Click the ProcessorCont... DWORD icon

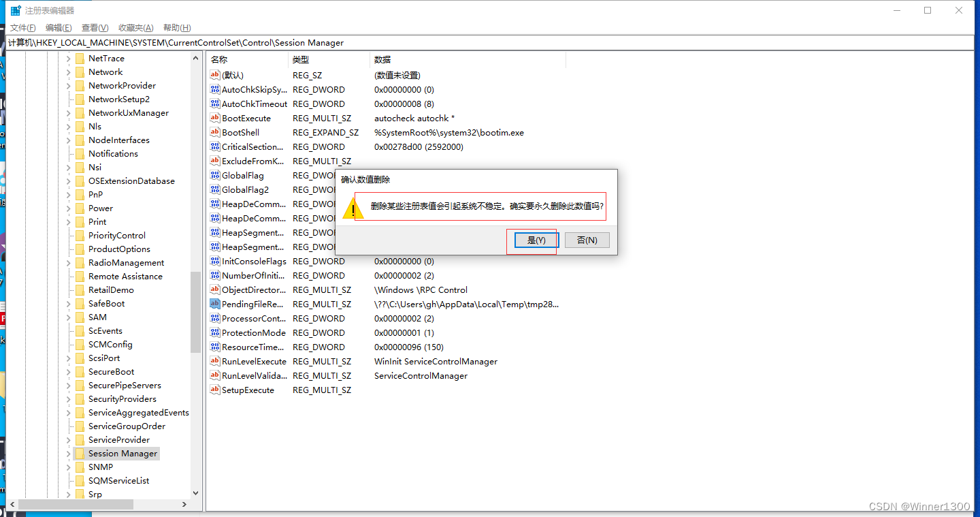coord(215,318)
